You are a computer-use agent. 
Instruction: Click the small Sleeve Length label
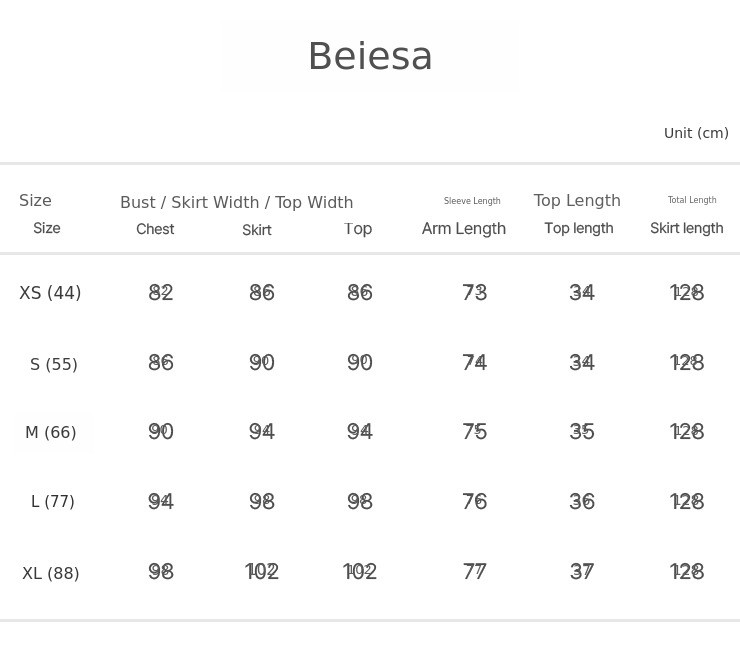(x=472, y=201)
